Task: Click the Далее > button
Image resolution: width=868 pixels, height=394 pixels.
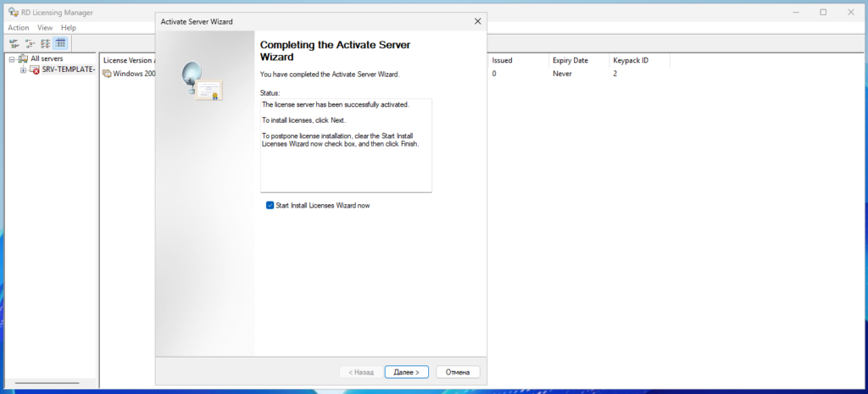Action: 407,372
